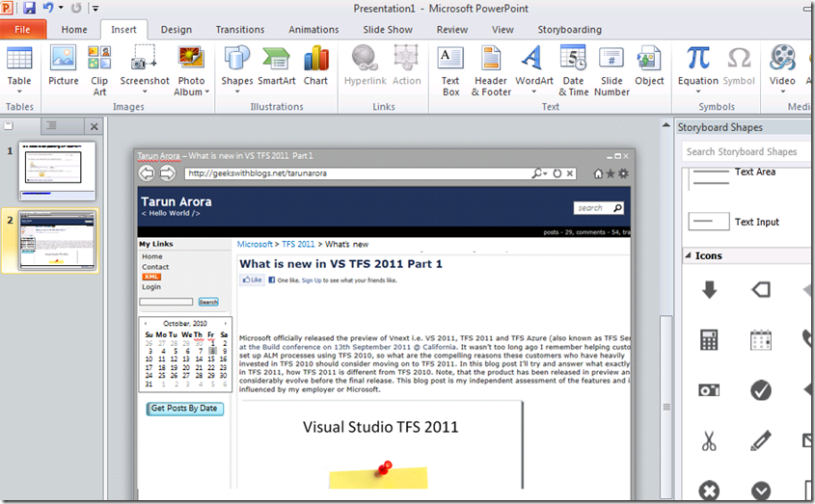This screenshot has width=815, height=504.
Task: Open the Slide Show tab
Action: pyautogui.click(x=388, y=30)
